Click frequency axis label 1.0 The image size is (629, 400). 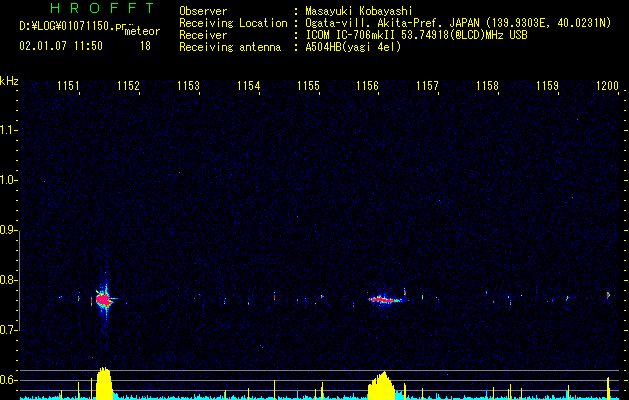click(x=8, y=180)
